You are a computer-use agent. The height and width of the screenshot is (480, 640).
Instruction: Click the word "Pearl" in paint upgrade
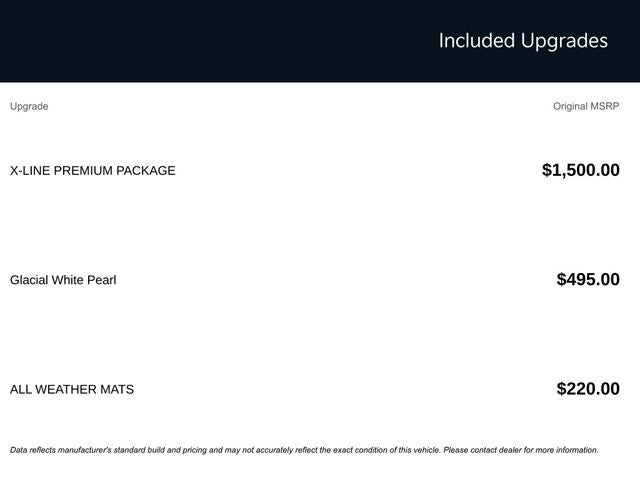coord(99,280)
